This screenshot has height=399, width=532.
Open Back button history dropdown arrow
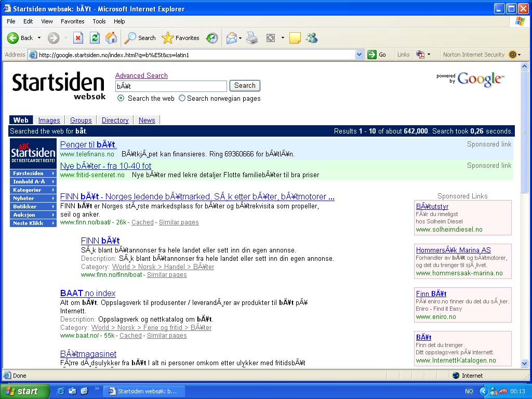[x=39, y=38]
